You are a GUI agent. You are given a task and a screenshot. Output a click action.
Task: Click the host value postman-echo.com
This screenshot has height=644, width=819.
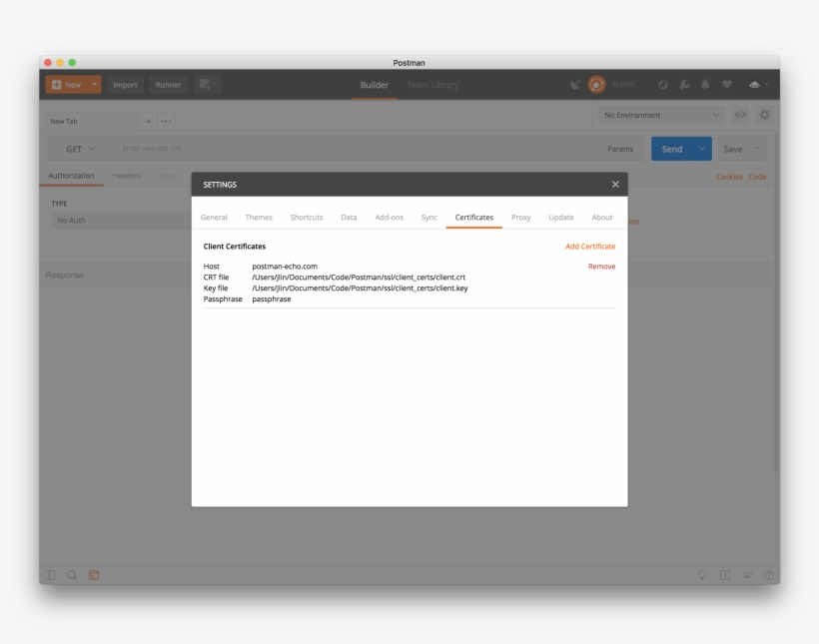pyautogui.click(x=285, y=267)
